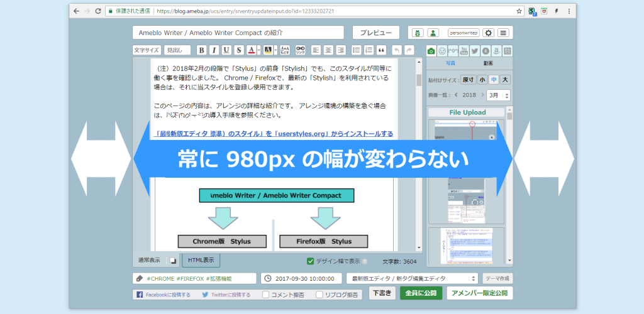Open the 見出し heading dropdown
The height and width of the screenshot is (314, 644).
point(177,50)
